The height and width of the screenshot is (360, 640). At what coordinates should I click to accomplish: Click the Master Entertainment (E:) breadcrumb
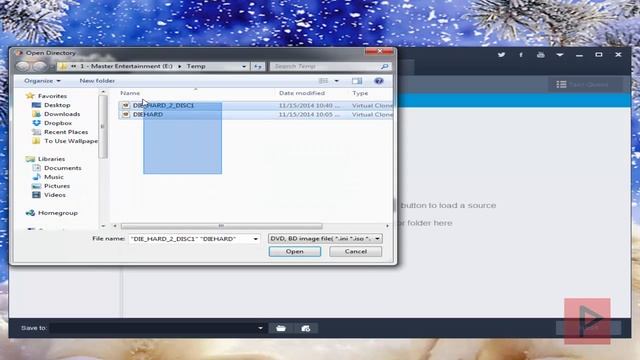[126, 66]
